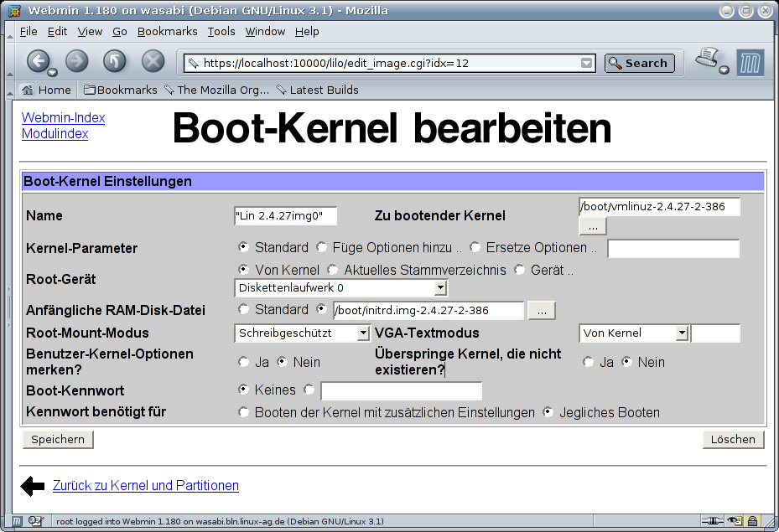
Task: Click the Mozilla M throbber icon
Action: point(750,63)
